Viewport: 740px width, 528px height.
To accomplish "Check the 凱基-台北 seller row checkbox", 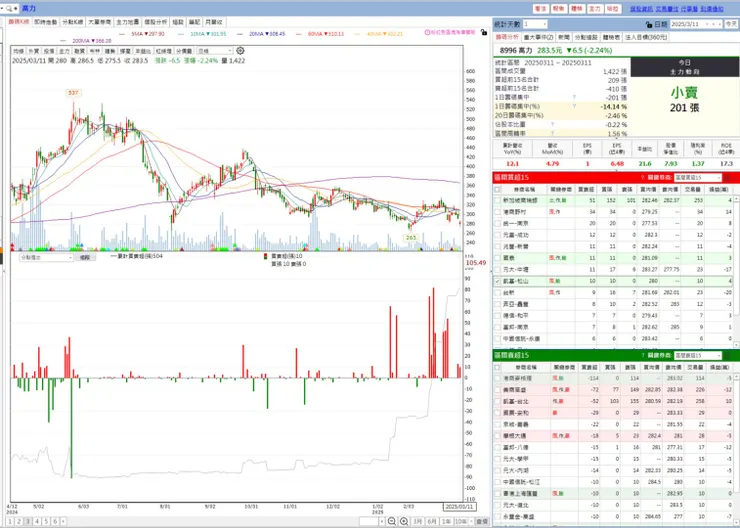I will click(x=497, y=402).
